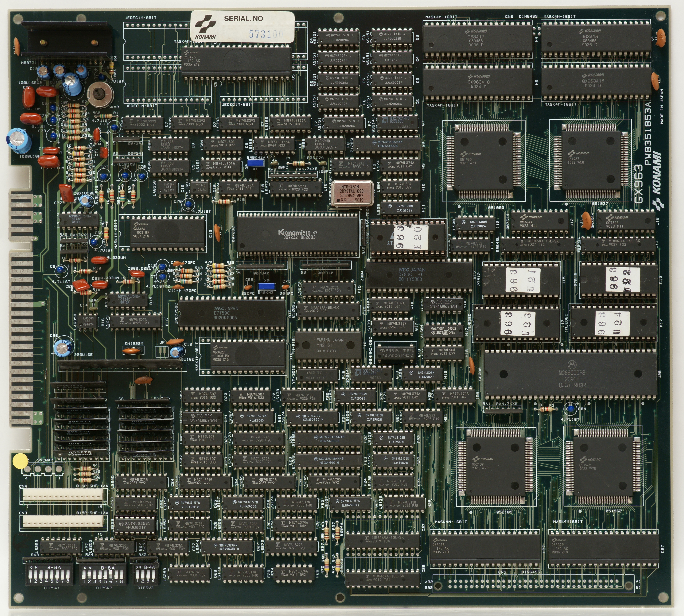
Task: Click the EPROM labeled 963 U21
Action: (521, 280)
